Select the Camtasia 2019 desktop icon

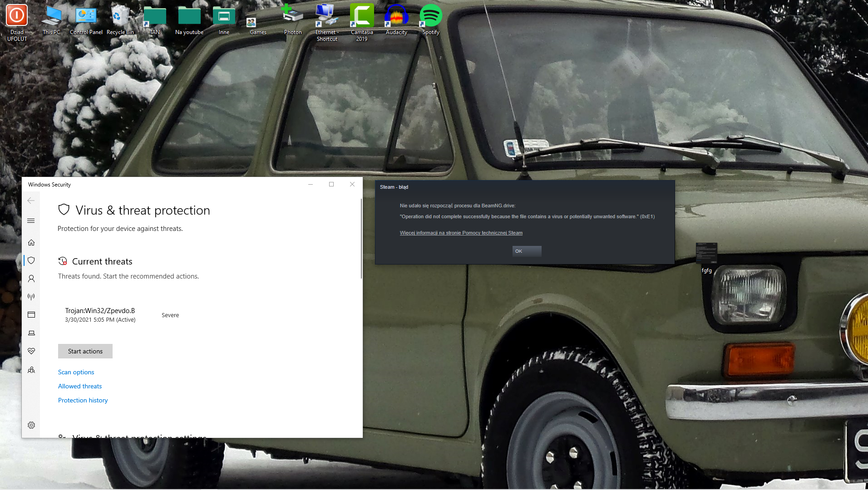(x=362, y=23)
